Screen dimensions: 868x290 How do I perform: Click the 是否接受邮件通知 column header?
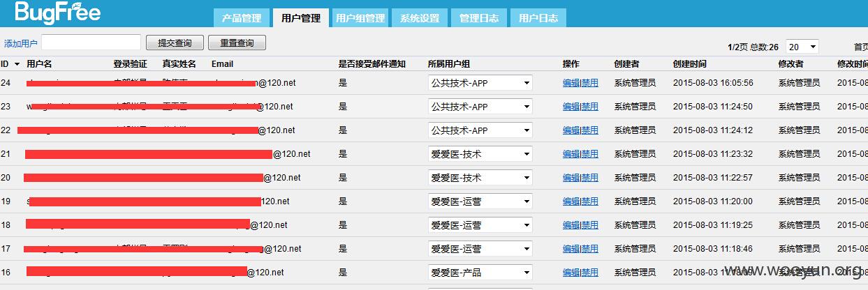coord(372,63)
